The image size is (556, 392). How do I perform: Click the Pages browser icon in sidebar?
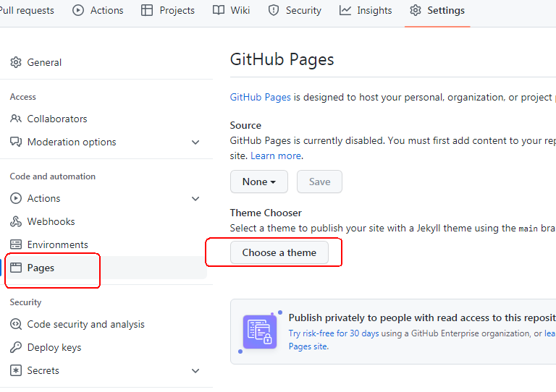click(16, 268)
